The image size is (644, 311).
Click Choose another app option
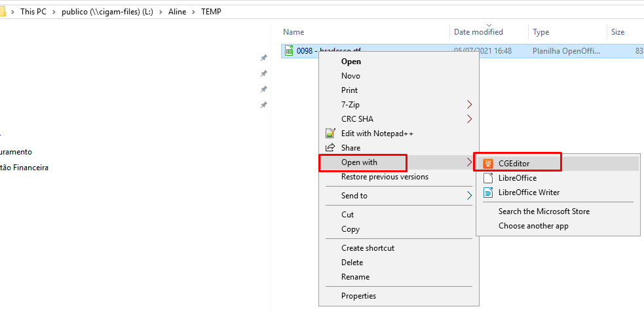click(533, 226)
